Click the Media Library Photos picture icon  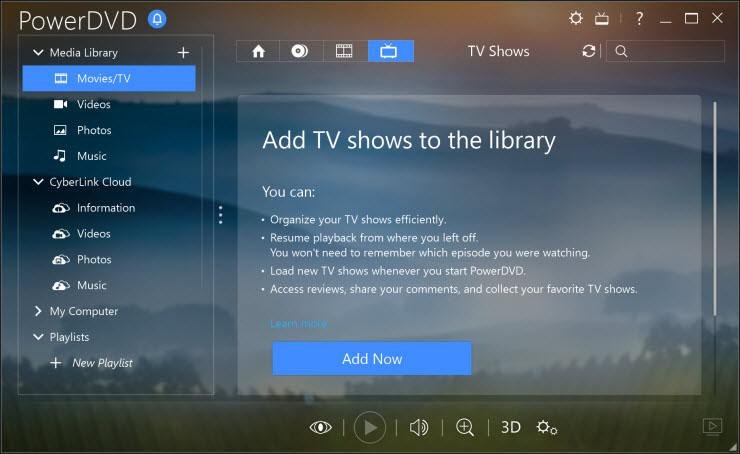60,130
